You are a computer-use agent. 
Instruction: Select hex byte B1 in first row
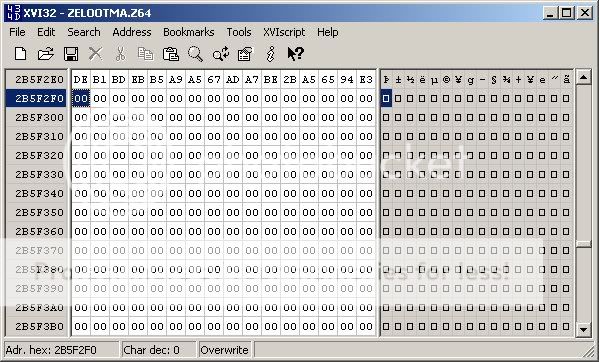100,79
